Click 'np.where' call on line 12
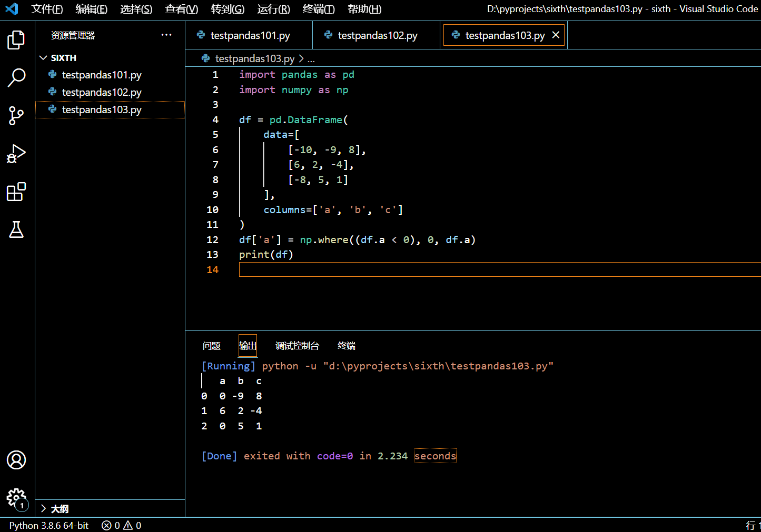This screenshot has height=532, width=761. pyautogui.click(x=324, y=240)
